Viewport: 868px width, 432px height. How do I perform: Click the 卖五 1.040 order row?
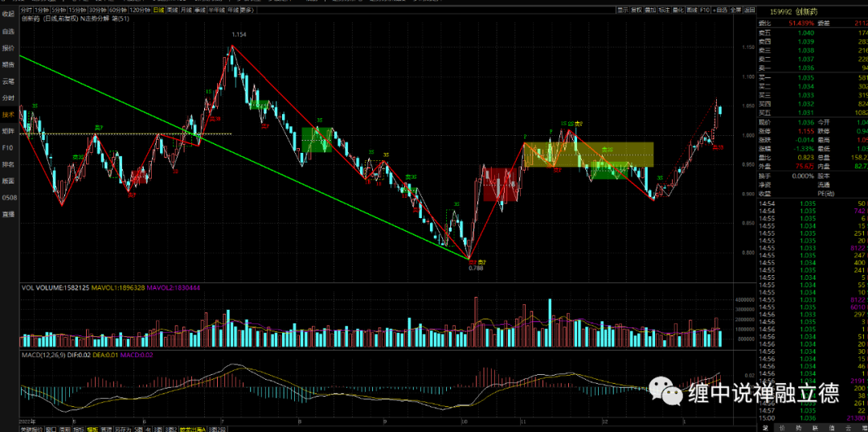click(813, 33)
